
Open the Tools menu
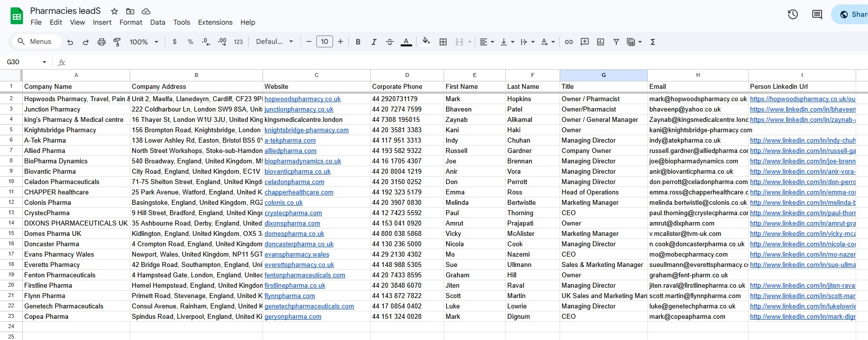[182, 22]
